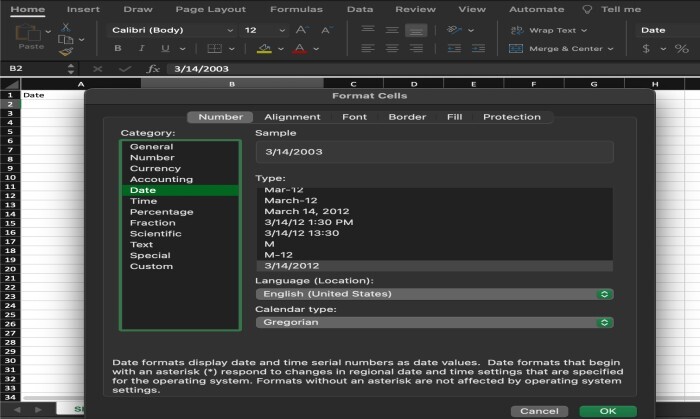Apply cell Borders icon
Screen dimensions: 700x419
[215, 48]
